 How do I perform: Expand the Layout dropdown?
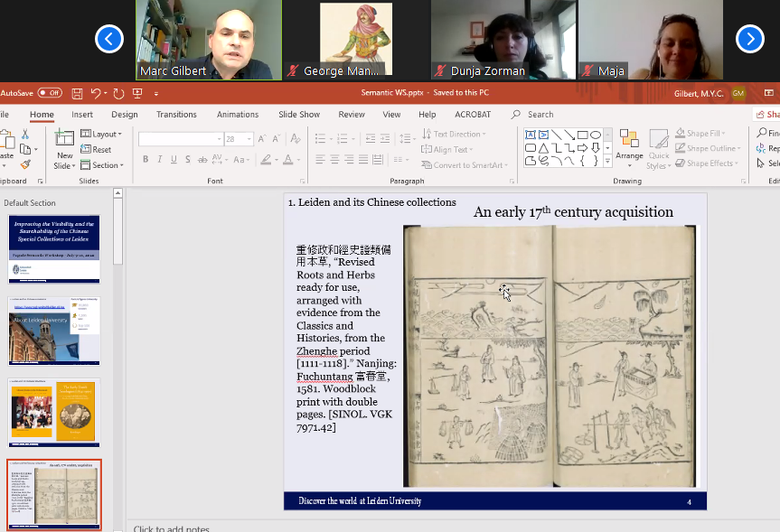coord(101,134)
